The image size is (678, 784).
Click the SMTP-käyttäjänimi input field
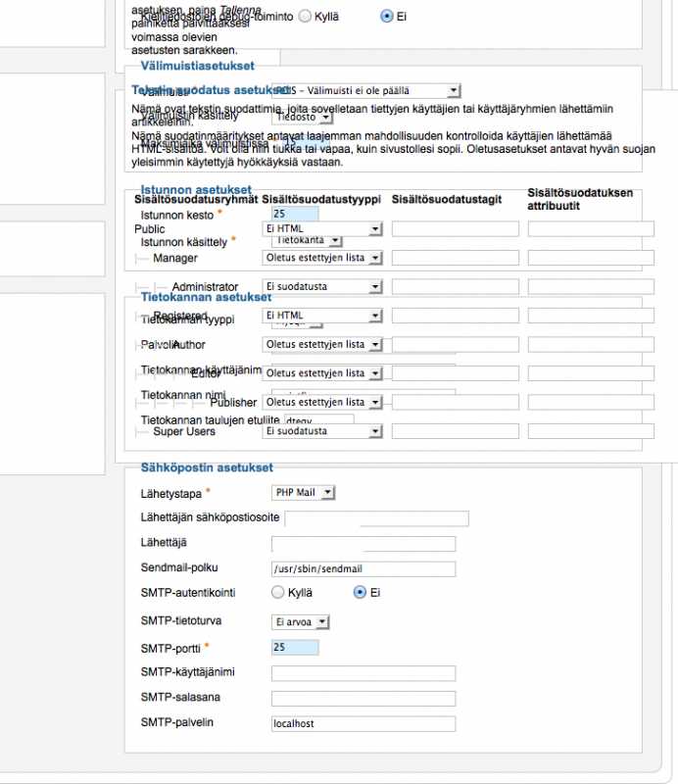363,673
